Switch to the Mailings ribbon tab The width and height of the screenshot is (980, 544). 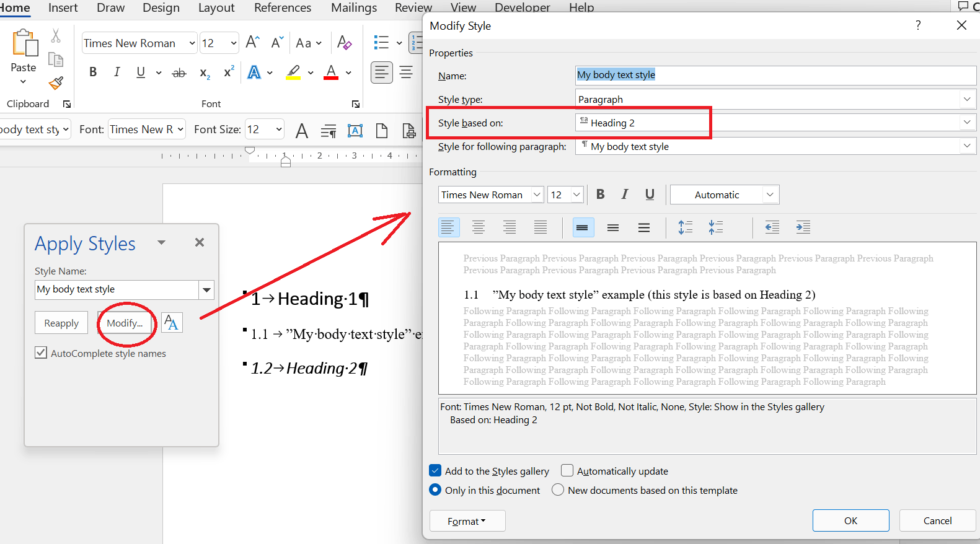point(354,7)
